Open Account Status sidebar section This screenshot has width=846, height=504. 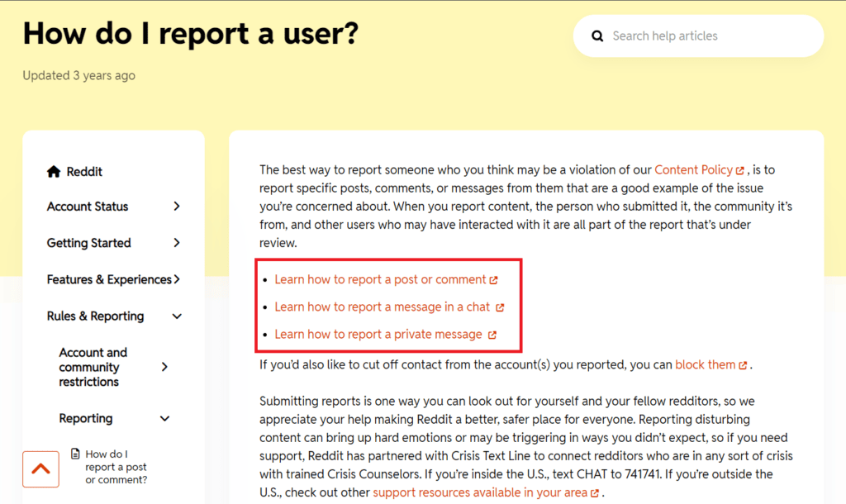pos(88,206)
